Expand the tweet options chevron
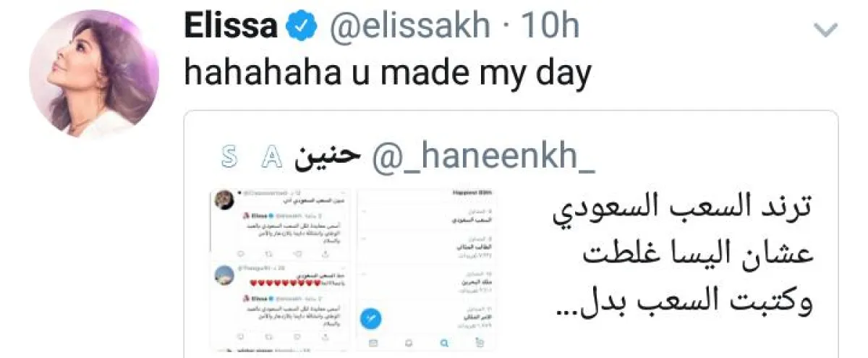868x358 pixels. [x=826, y=30]
